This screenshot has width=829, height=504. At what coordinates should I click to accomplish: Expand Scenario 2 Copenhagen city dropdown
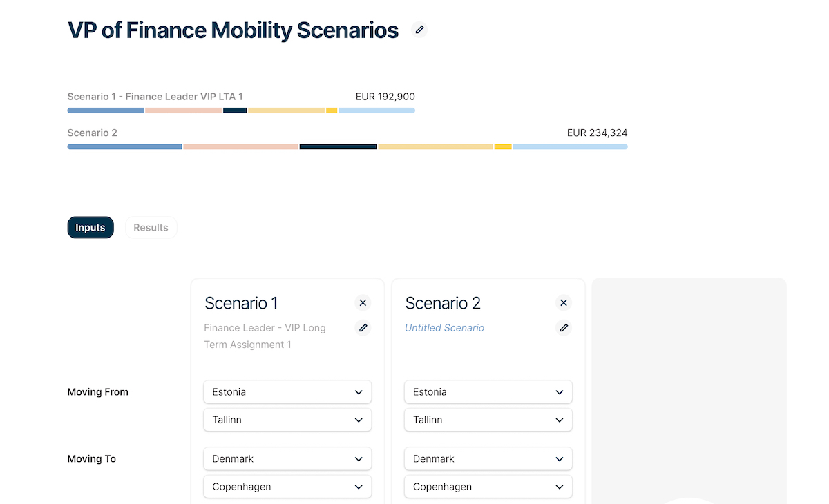pyautogui.click(x=488, y=487)
